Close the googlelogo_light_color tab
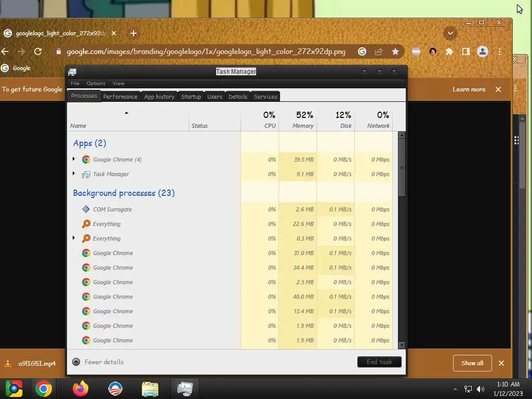The image size is (532, 399). (114, 33)
